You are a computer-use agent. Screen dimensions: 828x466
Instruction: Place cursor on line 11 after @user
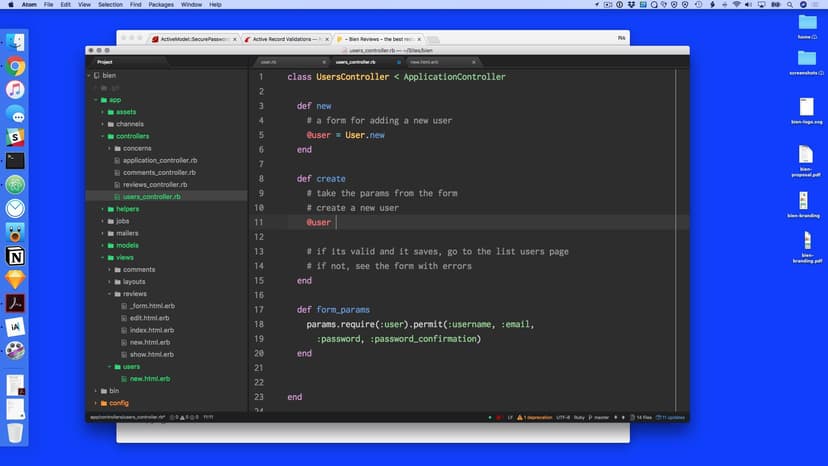click(x=332, y=222)
